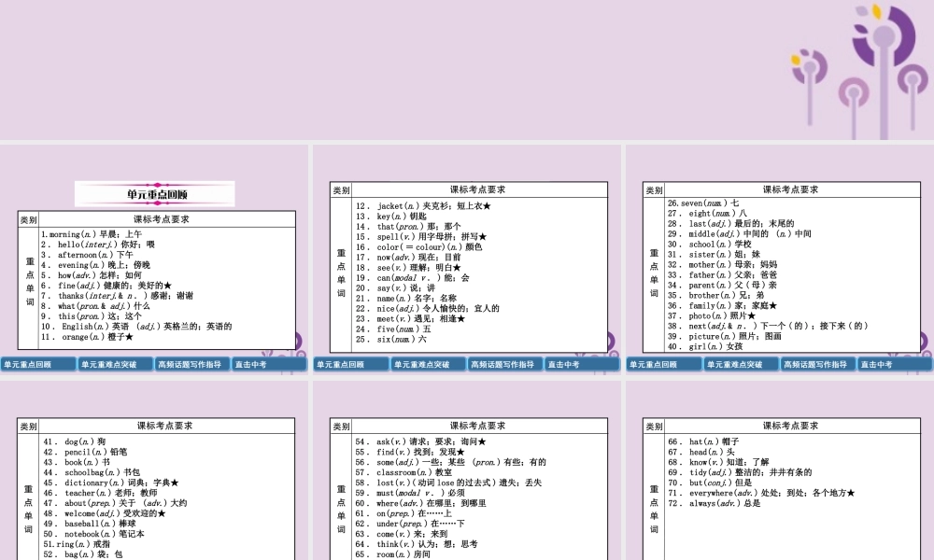Select the row '19. can(modal v.) 能；会'
This screenshot has height=560, width=934.
(413, 278)
